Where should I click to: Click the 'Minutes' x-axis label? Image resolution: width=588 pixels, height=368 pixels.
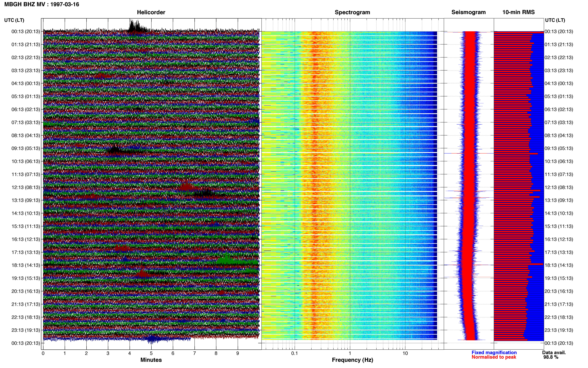[x=151, y=360]
